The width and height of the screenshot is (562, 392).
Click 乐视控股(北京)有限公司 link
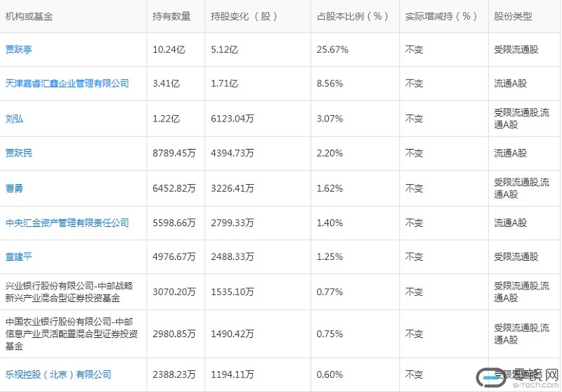click(58, 374)
